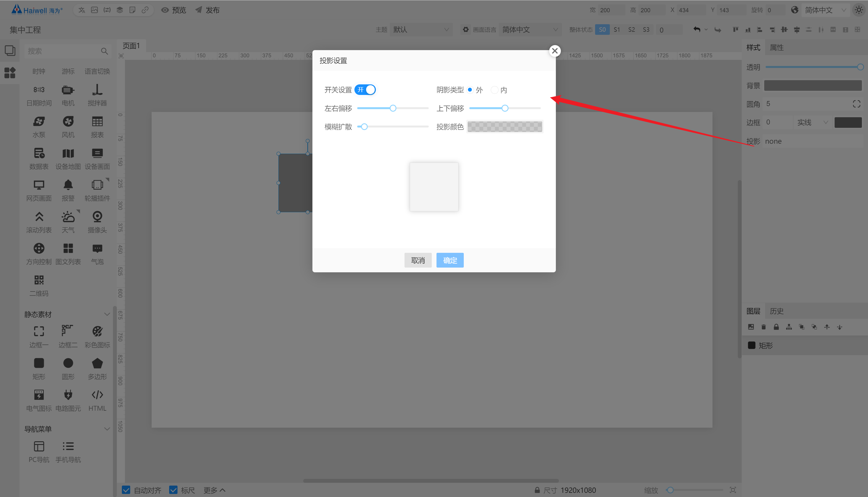Open dropdown arrow next to undo
Image resolution: width=868 pixels, height=497 pixels.
706,30
